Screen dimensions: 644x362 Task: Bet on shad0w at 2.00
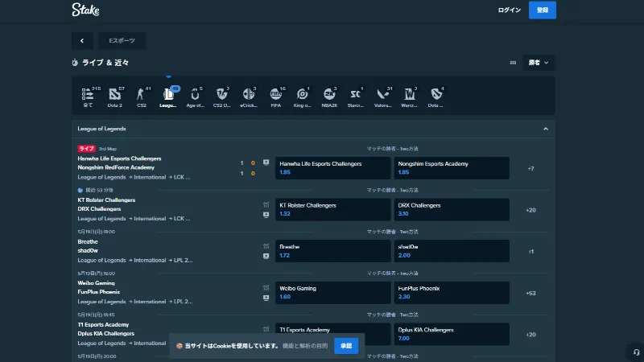point(452,251)
